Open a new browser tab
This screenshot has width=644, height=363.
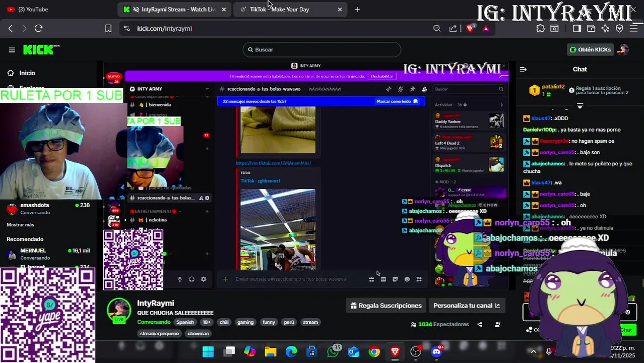[357, 9]
